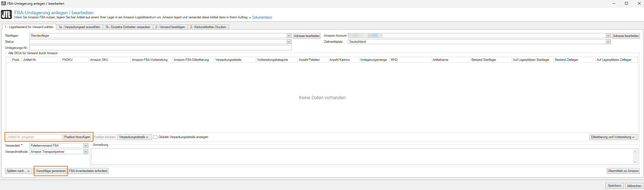Screen dimensions: 644x190
Task: Open Etikettierung und Vorbereitung menu
Action: click(x=613, y=137)
